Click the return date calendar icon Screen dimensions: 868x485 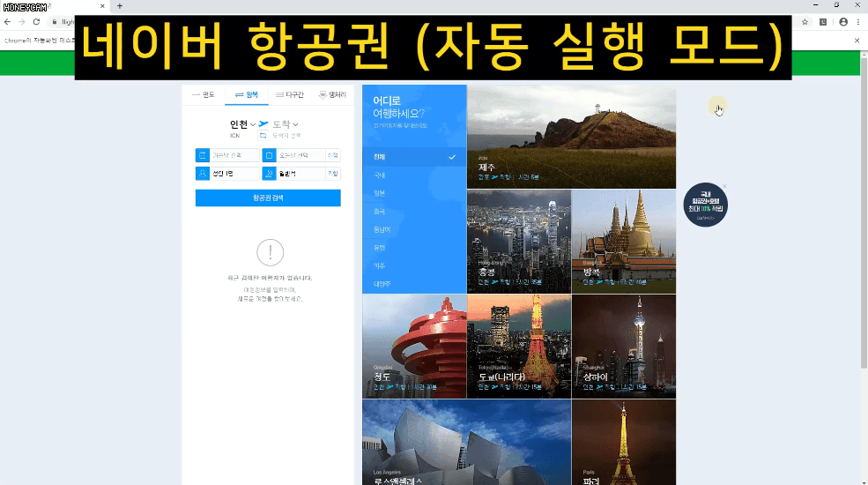(269, 155)
